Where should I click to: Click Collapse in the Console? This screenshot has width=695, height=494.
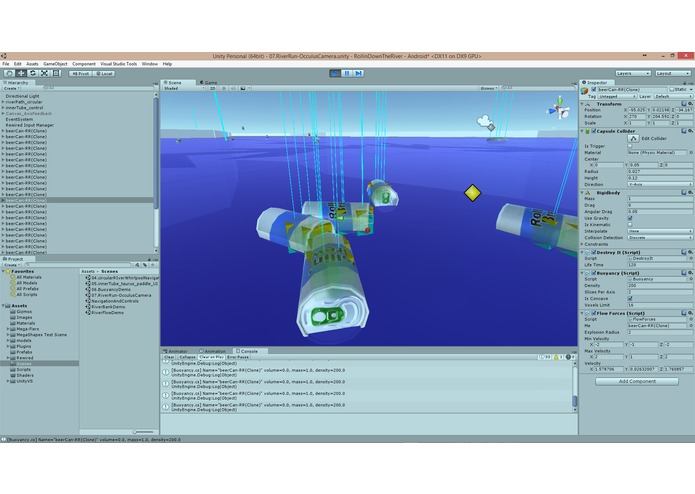tap(187, 357)
